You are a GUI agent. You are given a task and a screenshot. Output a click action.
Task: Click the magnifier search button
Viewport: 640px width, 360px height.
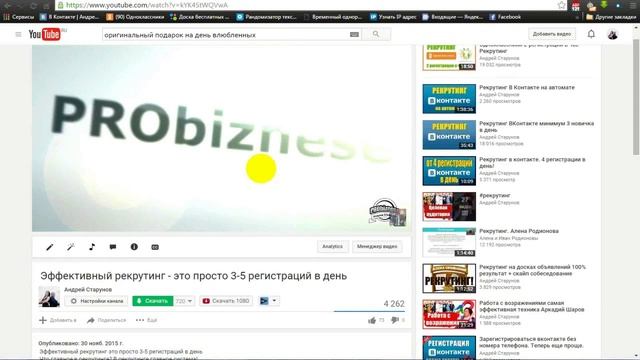click(376, 34)
